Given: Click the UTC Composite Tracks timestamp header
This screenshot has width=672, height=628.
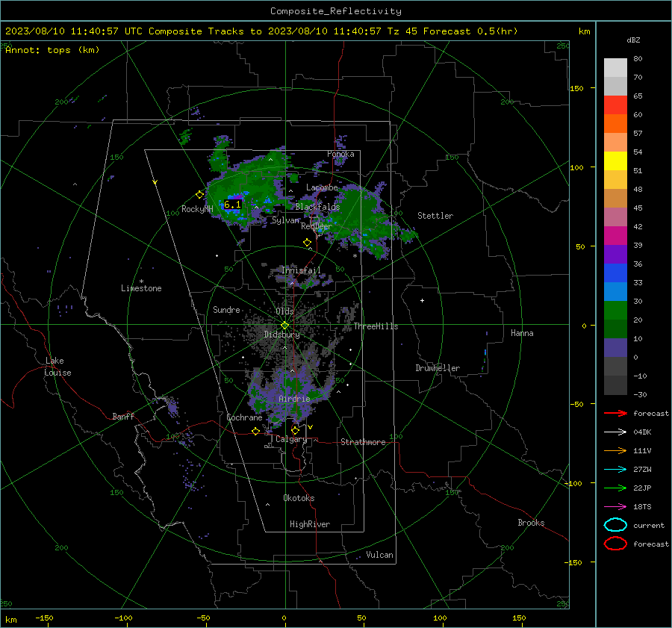Looking at the screenshot, I should coord(261,31).
